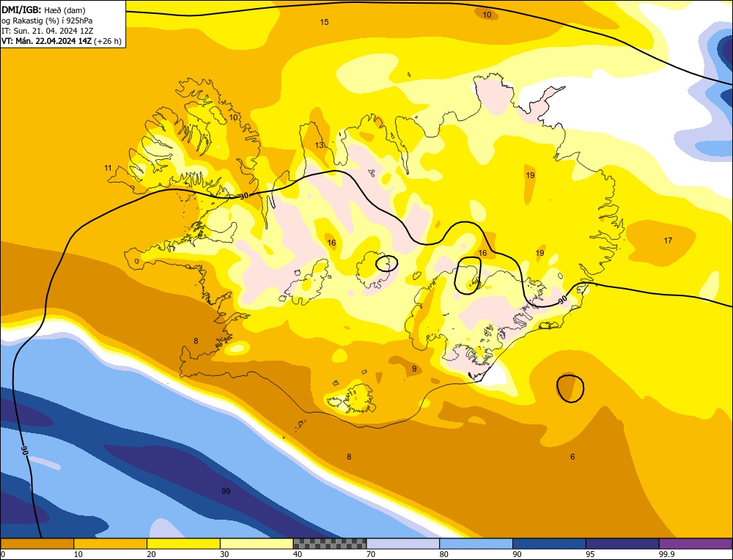The image size is (733, 560).
Task: Click the humidity value '15' on the map
Action: point(324,22)
